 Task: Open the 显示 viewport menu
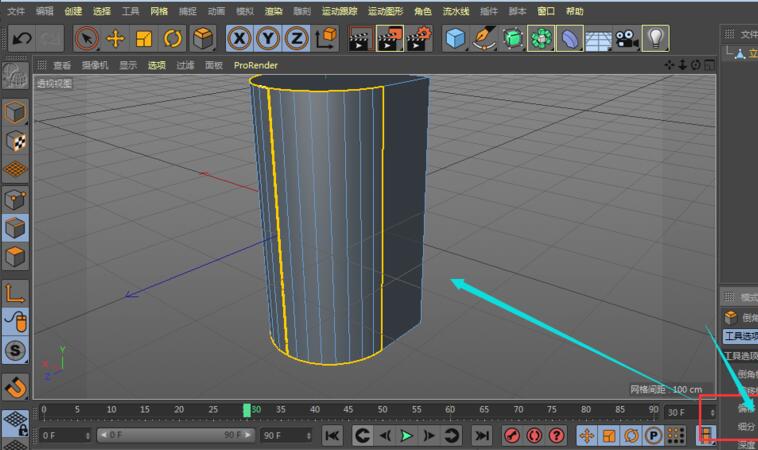click(128, 65)
